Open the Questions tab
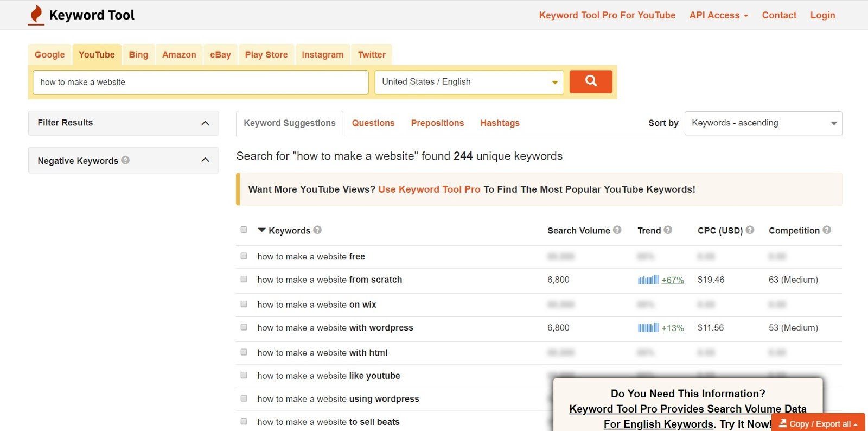Viewport: 868px width, 431px height. [373, 123]
